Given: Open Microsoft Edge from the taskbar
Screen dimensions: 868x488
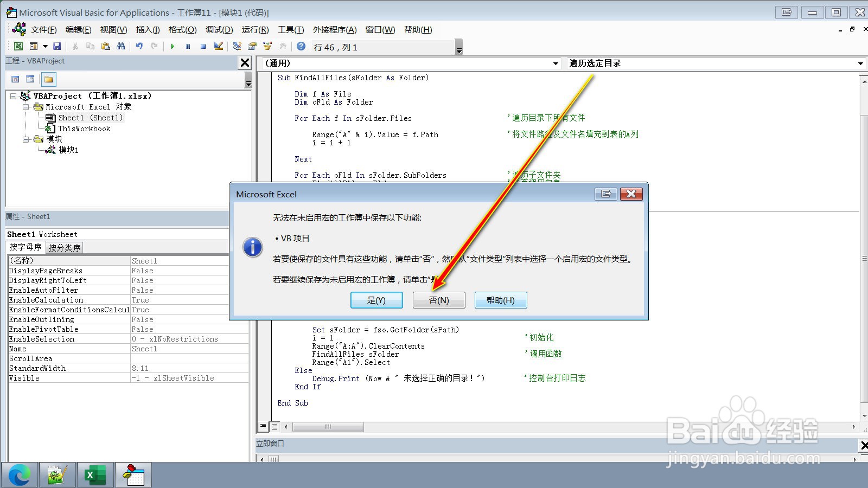Looking at the screenshot, I should coord(20,476).
